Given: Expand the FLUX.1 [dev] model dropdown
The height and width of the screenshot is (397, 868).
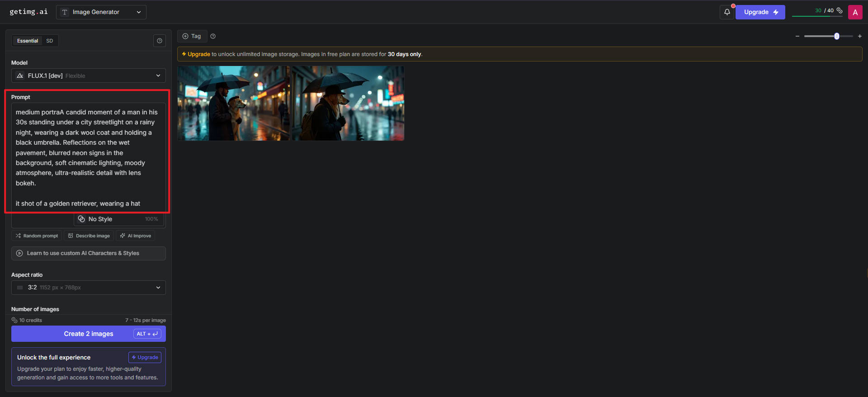Looking at the screenshot, I should tap(89, 76).
